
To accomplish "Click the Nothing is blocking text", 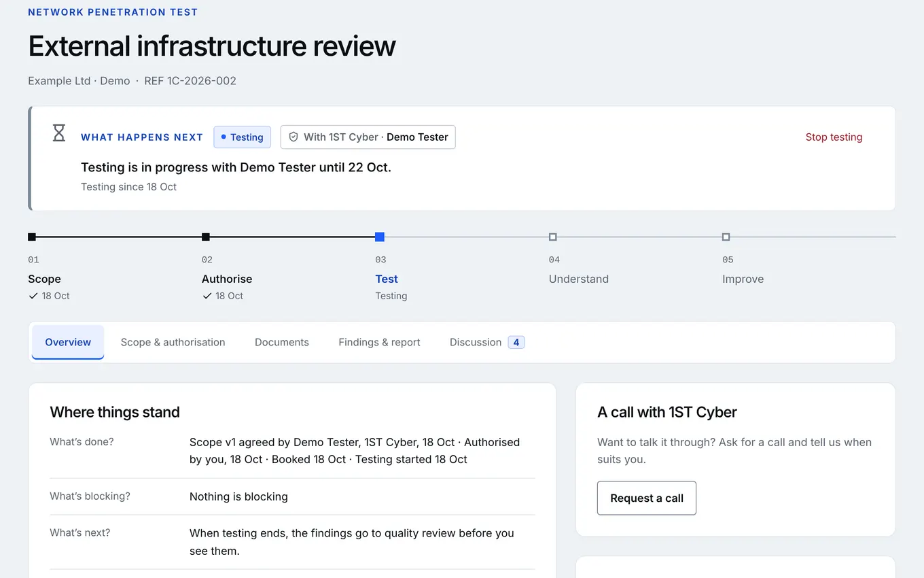I will pos(238,496).
